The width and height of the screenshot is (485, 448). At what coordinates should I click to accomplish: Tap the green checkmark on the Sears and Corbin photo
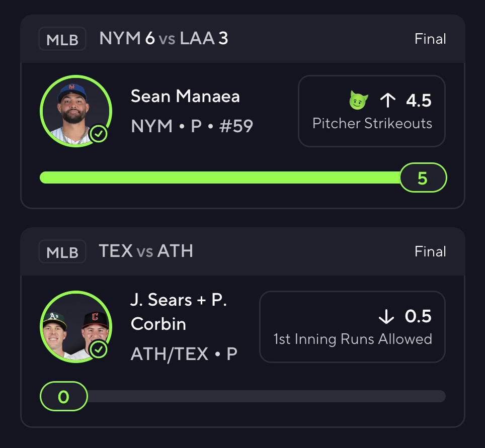(x=99, y=349)
